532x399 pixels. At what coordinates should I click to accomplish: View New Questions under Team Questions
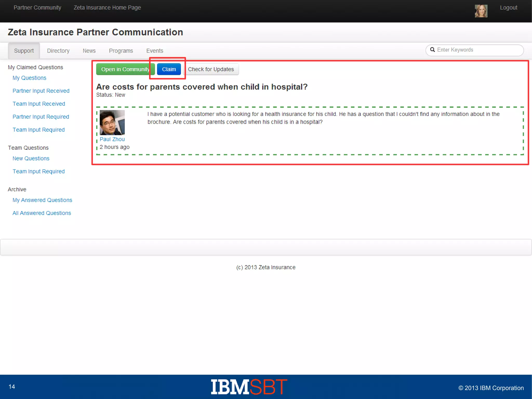pos(31,158)
